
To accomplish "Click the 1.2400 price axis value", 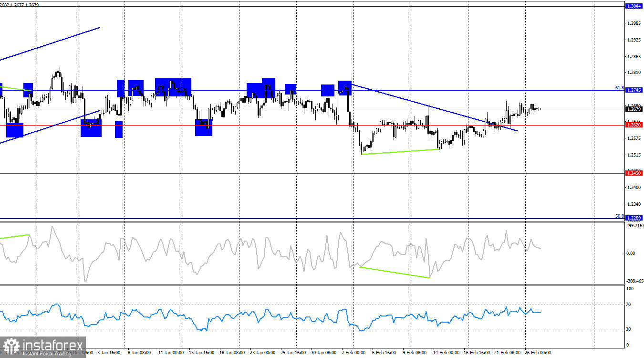I will pyautogui.click(x=634, y=188).
